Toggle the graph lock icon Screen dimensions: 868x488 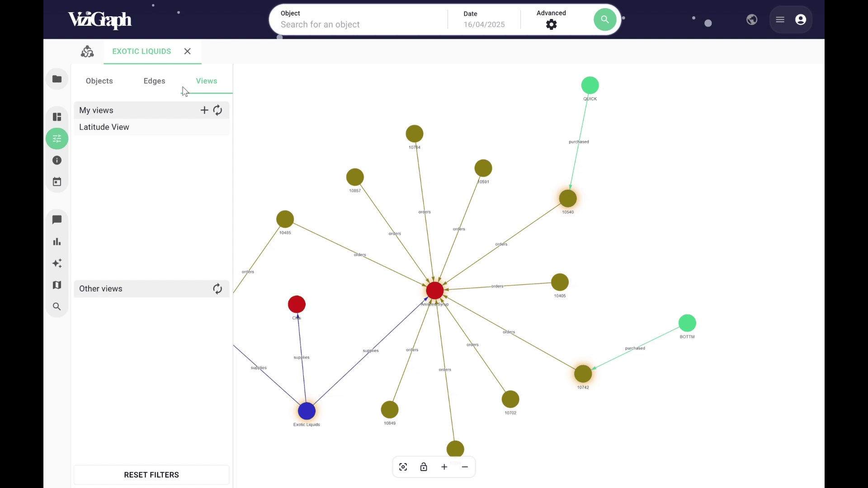[x=424, y=467]
